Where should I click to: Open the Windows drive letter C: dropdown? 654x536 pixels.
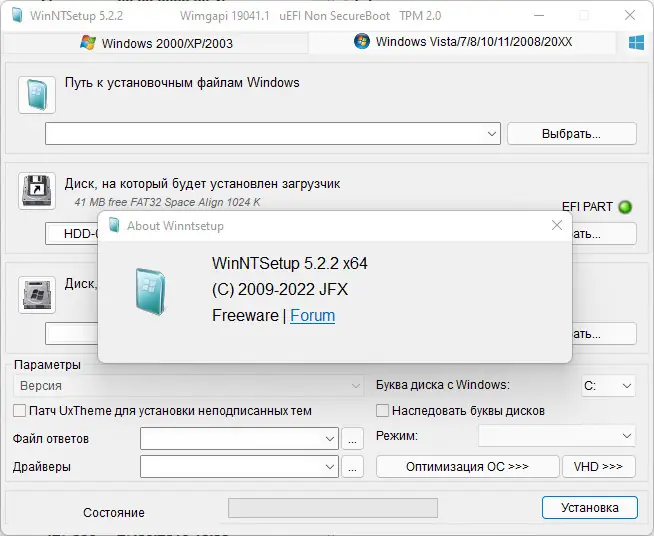coord(626,386)
